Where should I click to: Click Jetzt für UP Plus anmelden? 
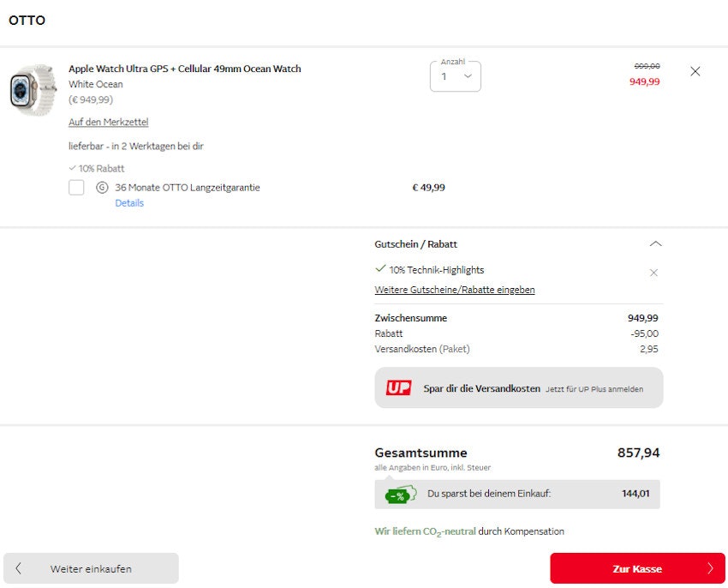594,389
